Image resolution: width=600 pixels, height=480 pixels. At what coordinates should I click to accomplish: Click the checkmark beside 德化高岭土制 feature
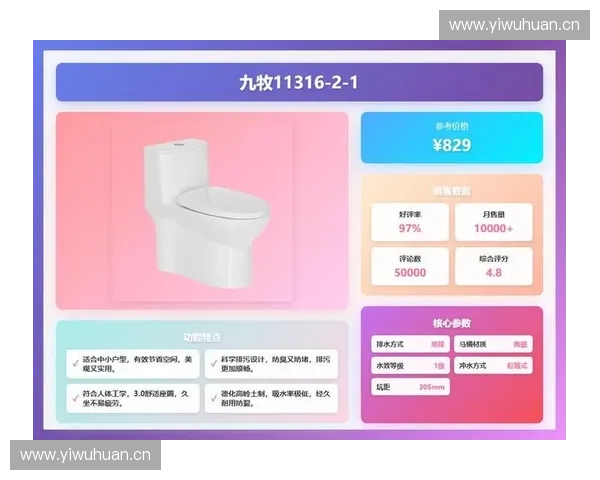pyautogui.click(x=213, y=396)
